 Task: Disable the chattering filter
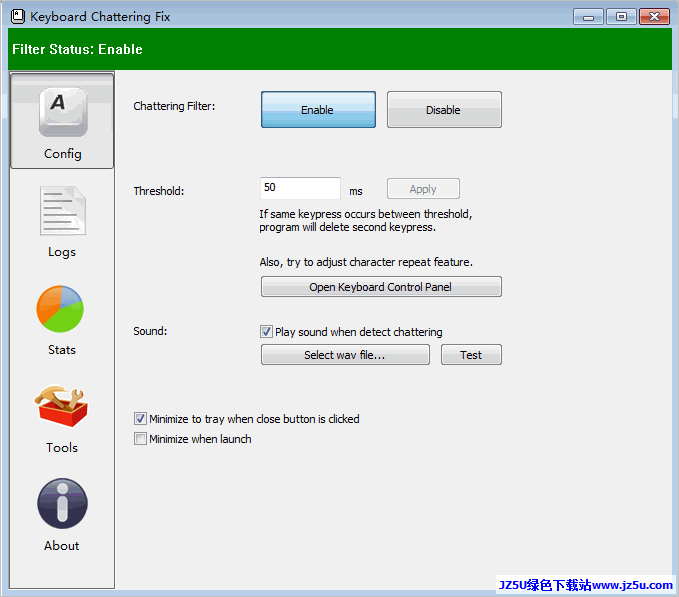[444, 110]
